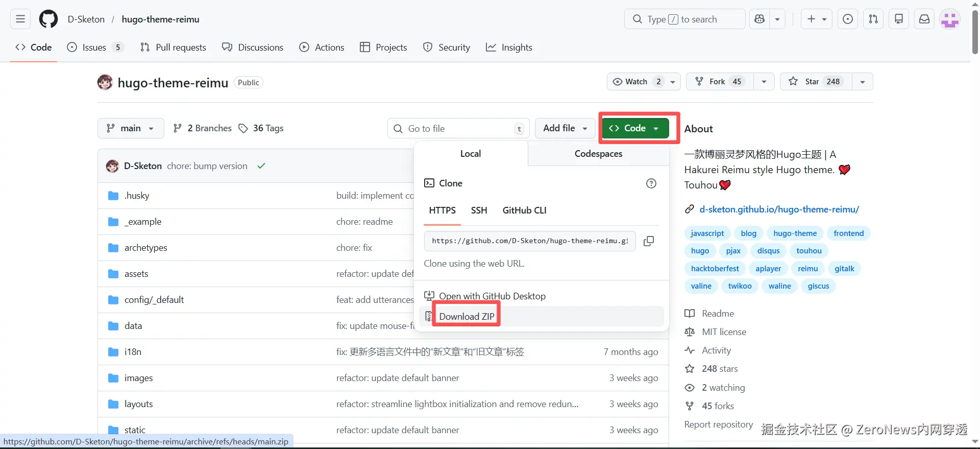Image resolution: width=980 pixels, height=449 pixels.
Task: View the 36 Tags link
Action: point(261,128)
